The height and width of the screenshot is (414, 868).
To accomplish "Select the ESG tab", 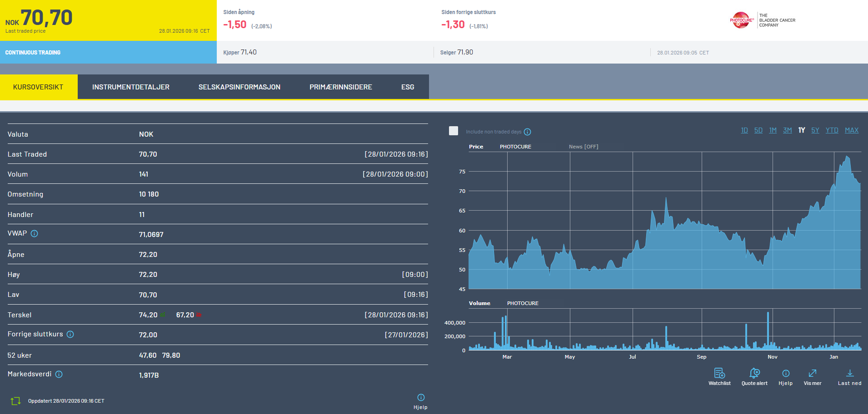I will [408, 87].
